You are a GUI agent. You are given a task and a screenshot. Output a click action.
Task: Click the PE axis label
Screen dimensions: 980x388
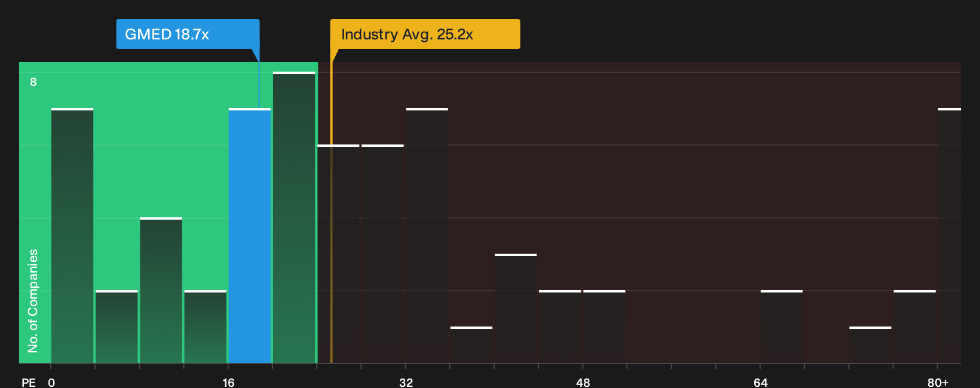(29, 382)
